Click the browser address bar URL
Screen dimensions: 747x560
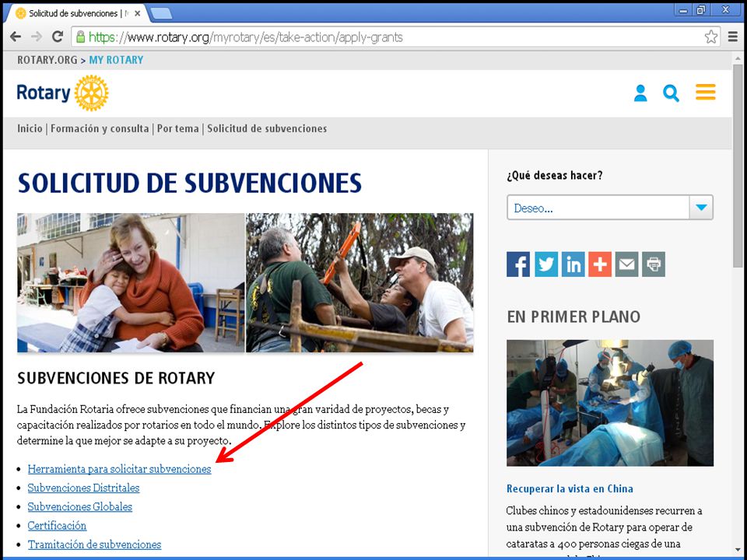click(246, 37)
